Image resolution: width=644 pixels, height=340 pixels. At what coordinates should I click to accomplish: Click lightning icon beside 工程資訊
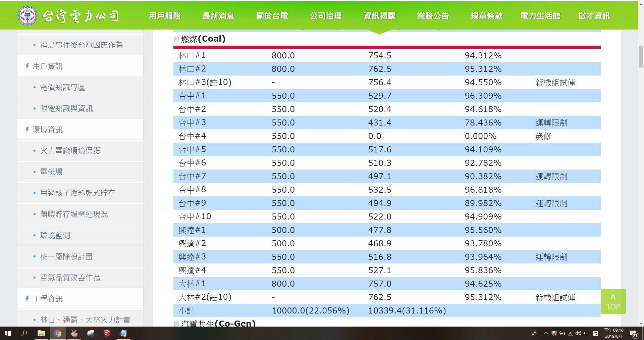27,299
